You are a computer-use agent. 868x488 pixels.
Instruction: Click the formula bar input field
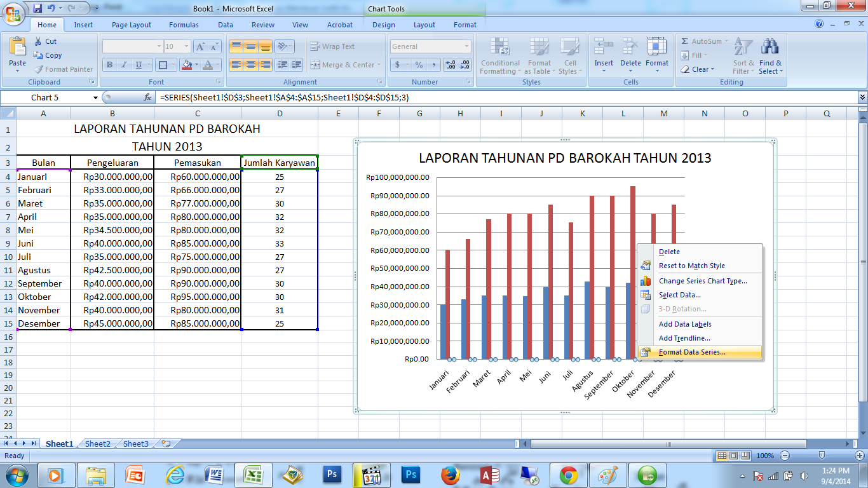click(506, 97)
